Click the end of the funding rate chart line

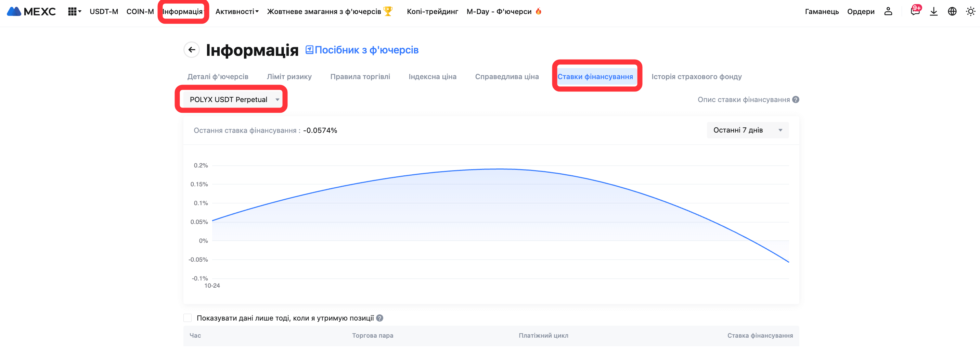[788, 262]
